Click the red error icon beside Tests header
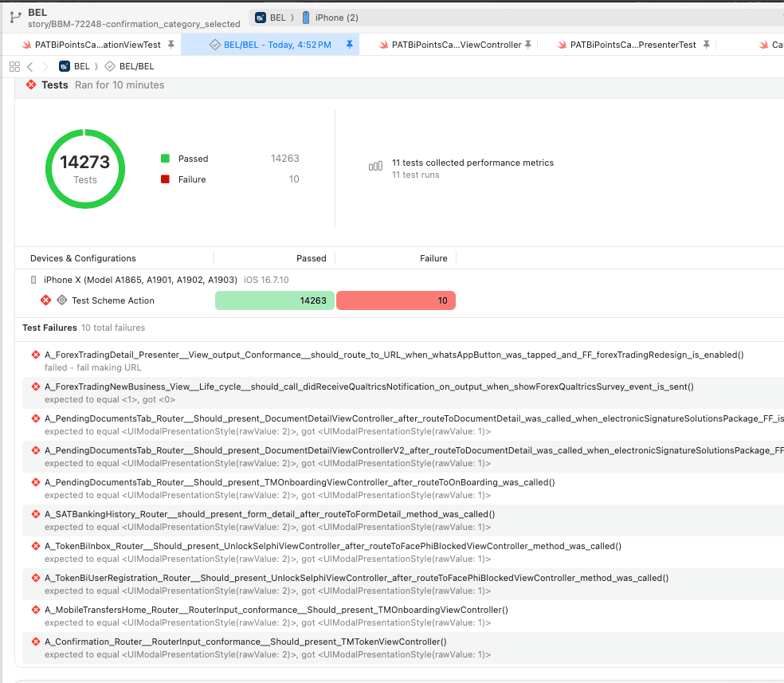This screenshot has width=784, height=683. click(x=31, y=84)
